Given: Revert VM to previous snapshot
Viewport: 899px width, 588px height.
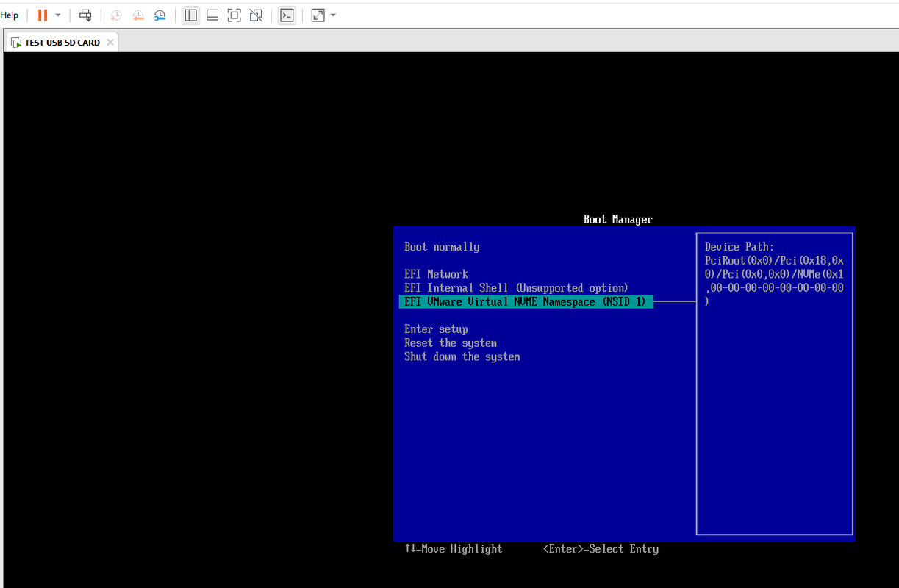Looking at the screenshot, I should point(138,15).
